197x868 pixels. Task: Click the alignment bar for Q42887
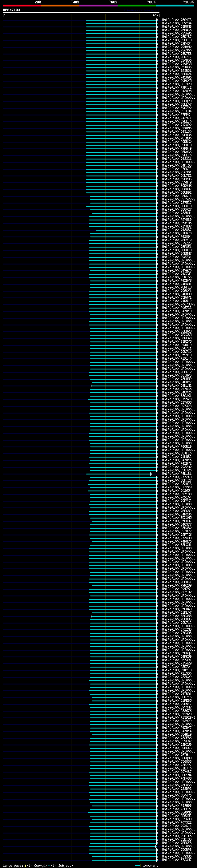point(127,230)
